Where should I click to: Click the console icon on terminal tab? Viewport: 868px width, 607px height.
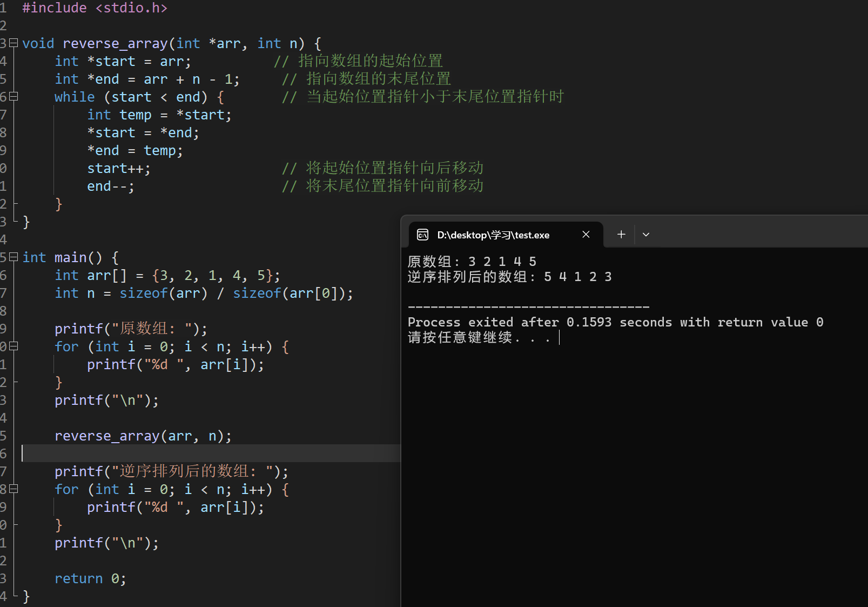tap(423, 235)
